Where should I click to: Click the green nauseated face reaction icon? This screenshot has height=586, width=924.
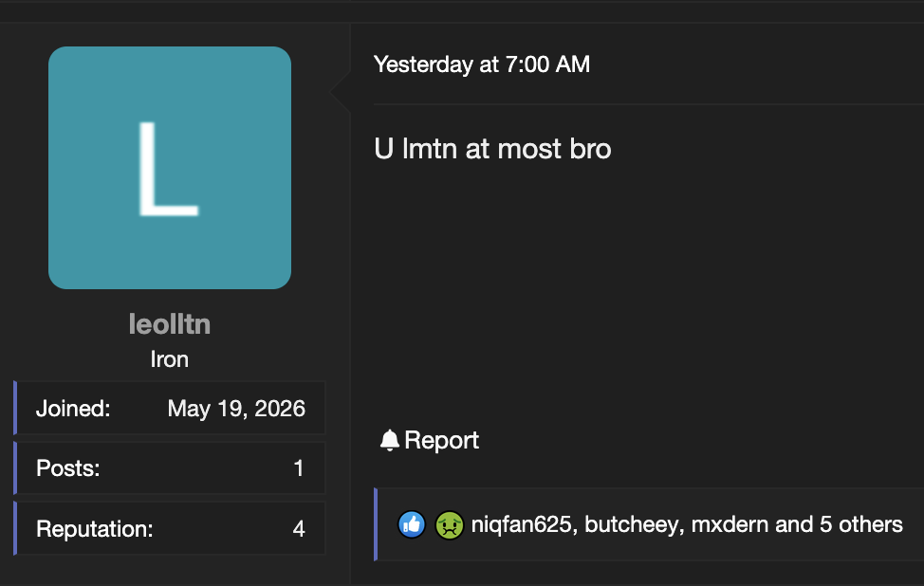[449, 524]
